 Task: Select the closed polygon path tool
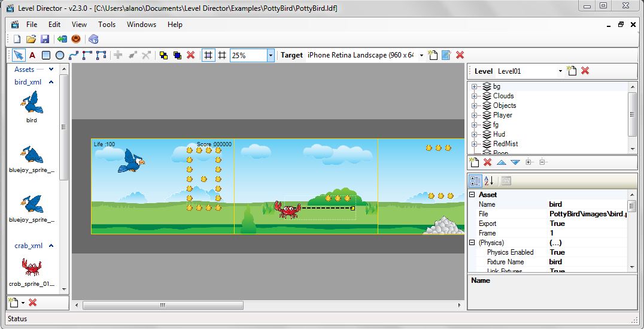point(101,55)
